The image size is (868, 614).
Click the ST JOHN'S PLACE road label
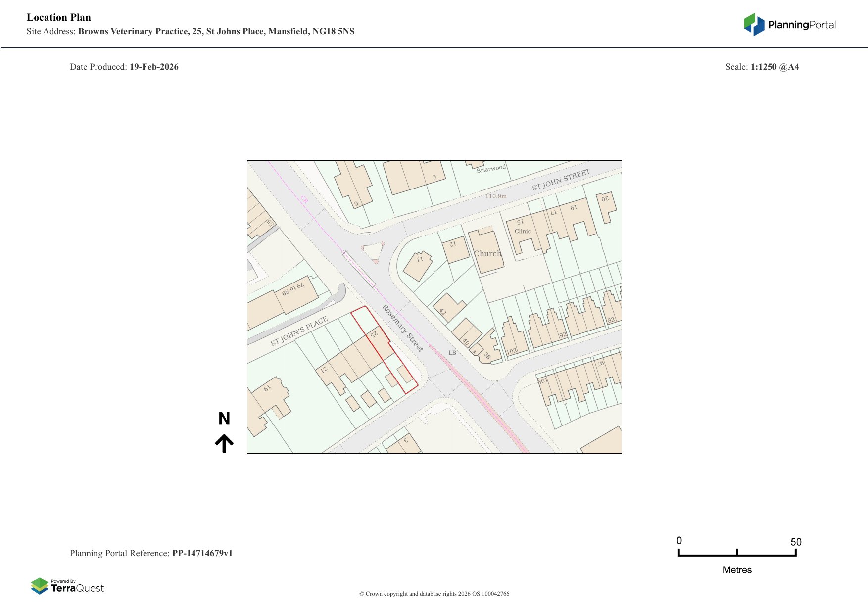(299, 331)
